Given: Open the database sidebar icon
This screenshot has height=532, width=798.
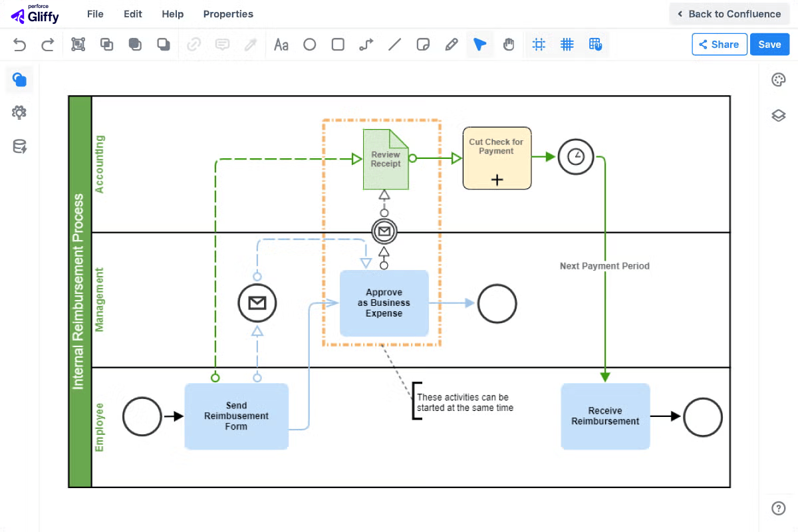Looking at the screenshot, I should (19, 147).
